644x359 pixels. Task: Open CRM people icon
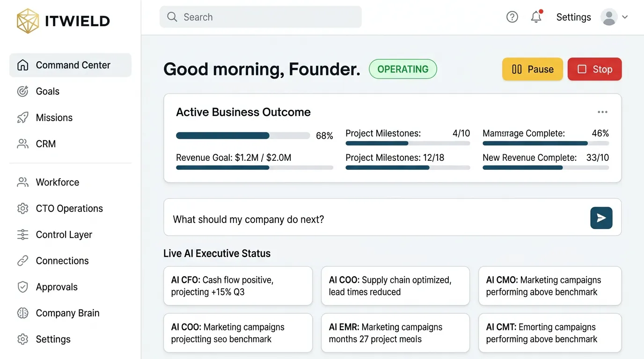(x=22, y=144)
